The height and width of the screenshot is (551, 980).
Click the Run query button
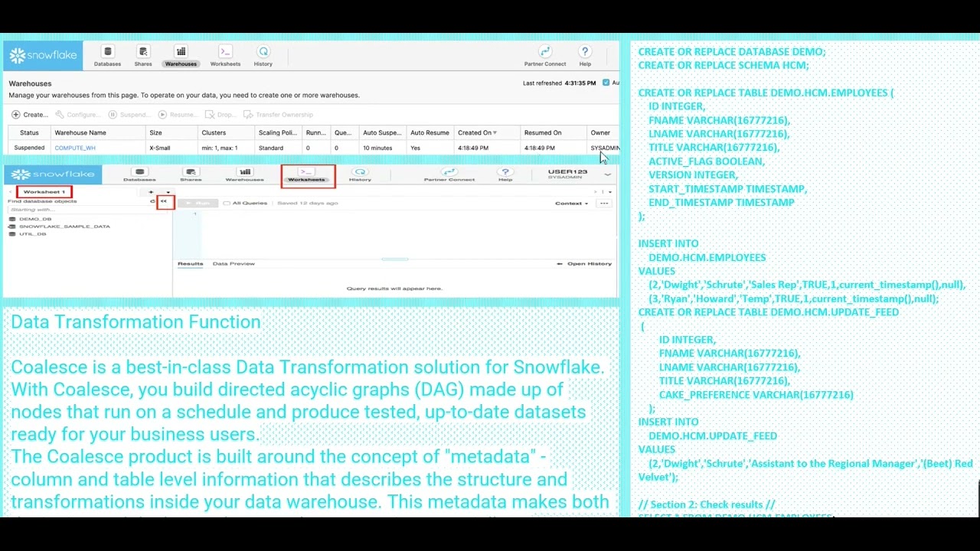[199, 203]
